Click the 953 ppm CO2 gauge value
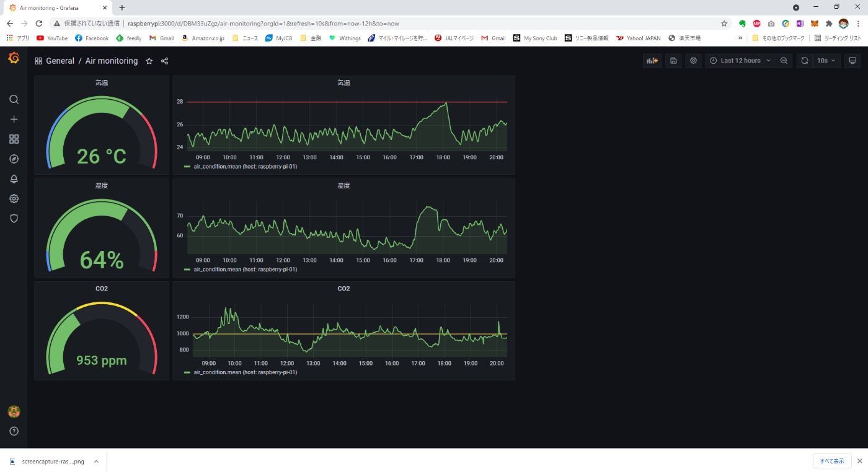This screenshot has width=868, height=474. [x=102, y=361]
